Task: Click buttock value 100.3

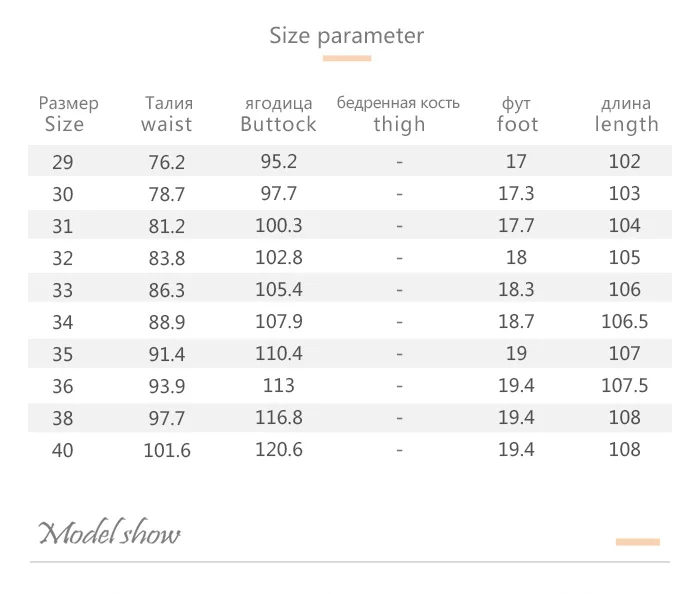Action: pos(279,225)
